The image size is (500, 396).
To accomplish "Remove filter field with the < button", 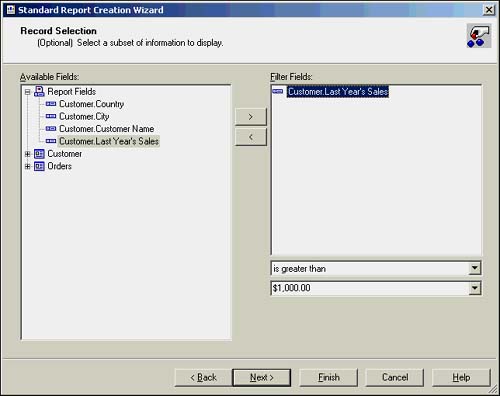I will (x=251, y=137).
